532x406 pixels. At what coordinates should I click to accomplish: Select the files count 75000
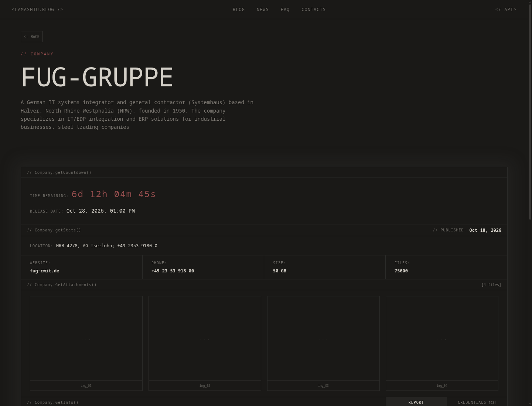click(401, 271)
